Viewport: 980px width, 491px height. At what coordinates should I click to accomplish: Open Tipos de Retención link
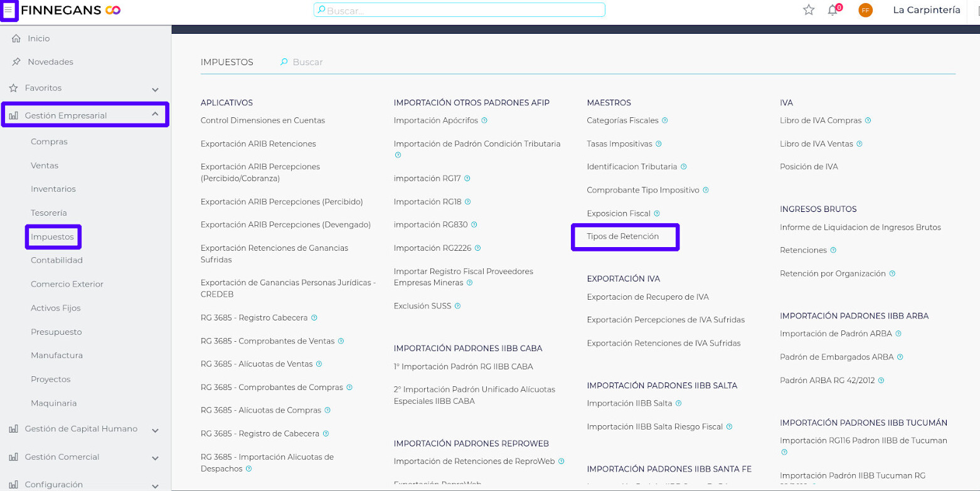point(622,236)
